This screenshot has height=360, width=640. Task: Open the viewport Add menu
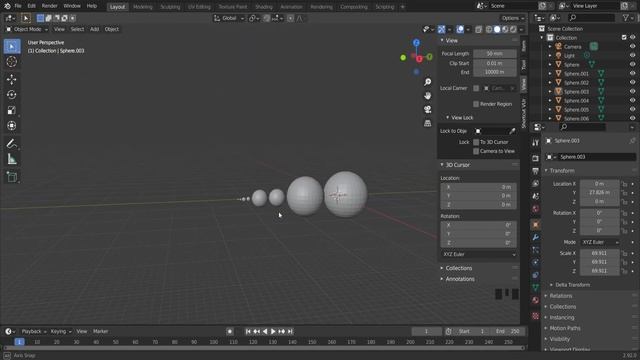pyautogui.click(x=94, y=29)
